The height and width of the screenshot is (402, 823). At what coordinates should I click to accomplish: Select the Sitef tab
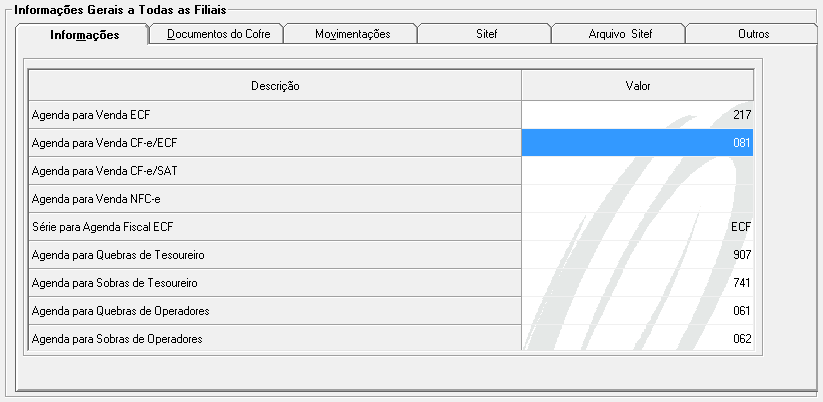[x=485, y=34]
